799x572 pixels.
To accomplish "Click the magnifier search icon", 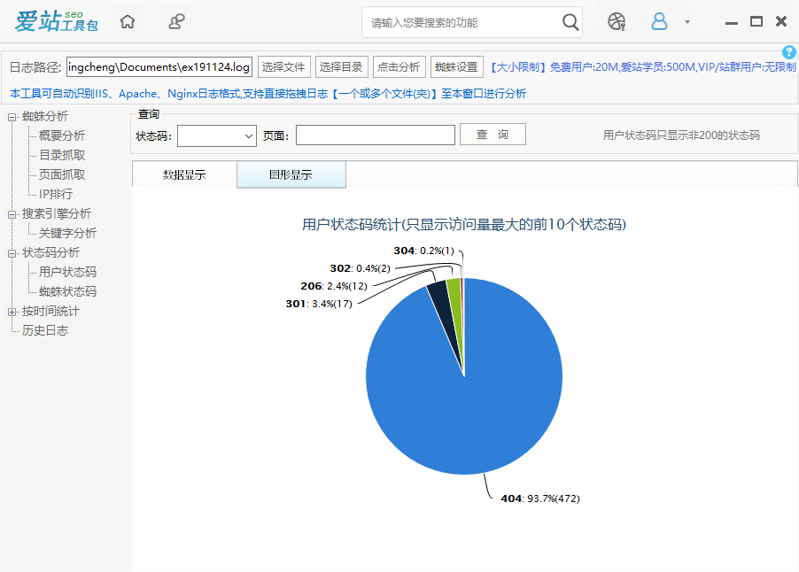I will point(570,22).
